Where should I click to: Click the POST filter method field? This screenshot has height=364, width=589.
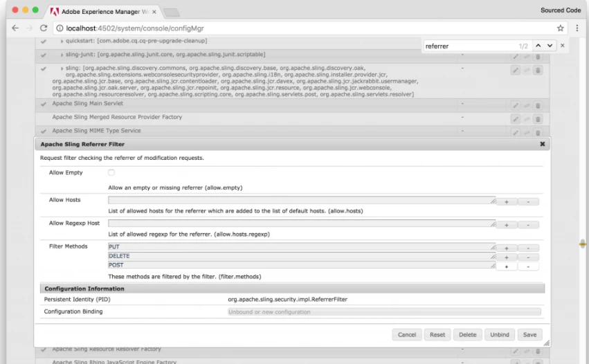[302, 265]
